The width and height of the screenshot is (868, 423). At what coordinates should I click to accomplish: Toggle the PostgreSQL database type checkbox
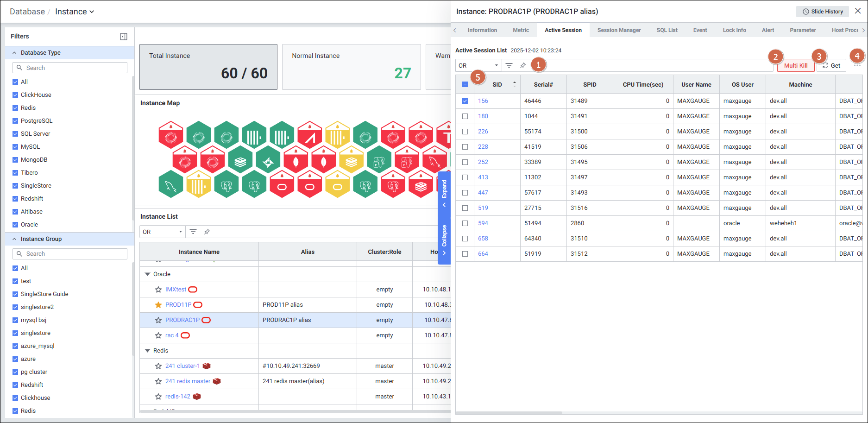(x=15, y=121)
